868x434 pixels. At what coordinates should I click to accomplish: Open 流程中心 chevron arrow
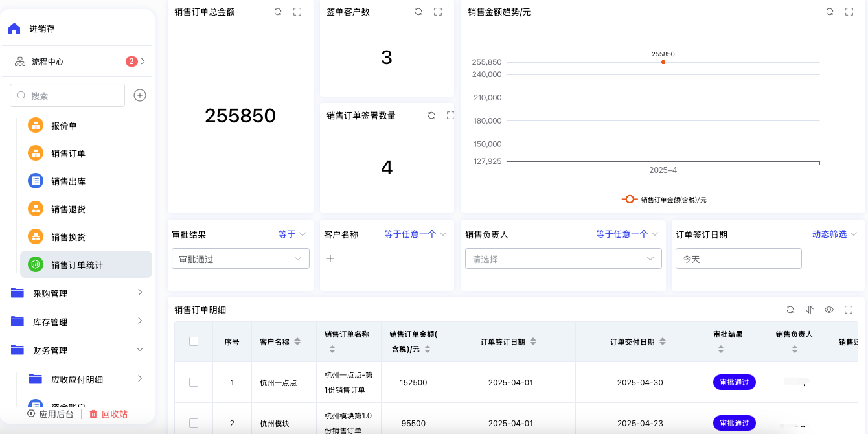pos(143,62)
